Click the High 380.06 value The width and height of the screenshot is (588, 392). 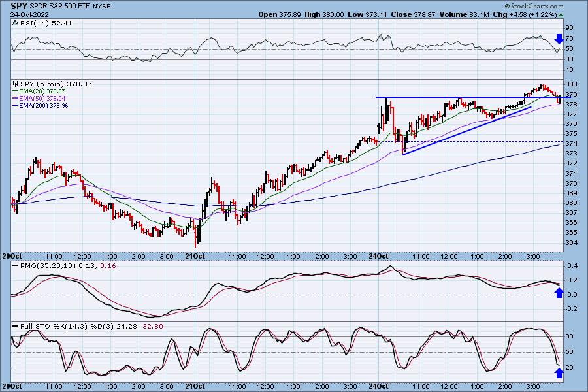[x=324, y=14]
